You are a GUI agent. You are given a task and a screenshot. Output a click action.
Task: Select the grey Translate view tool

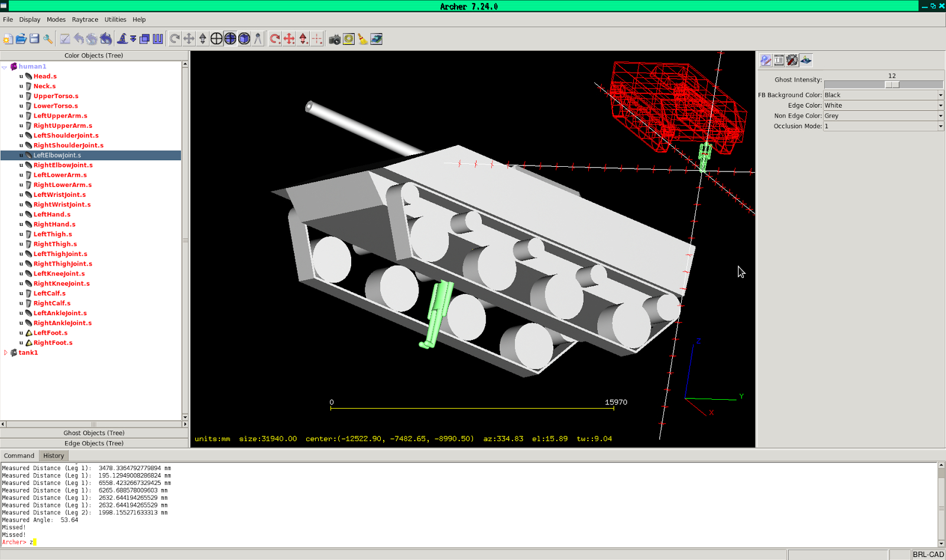coord(189,39)
